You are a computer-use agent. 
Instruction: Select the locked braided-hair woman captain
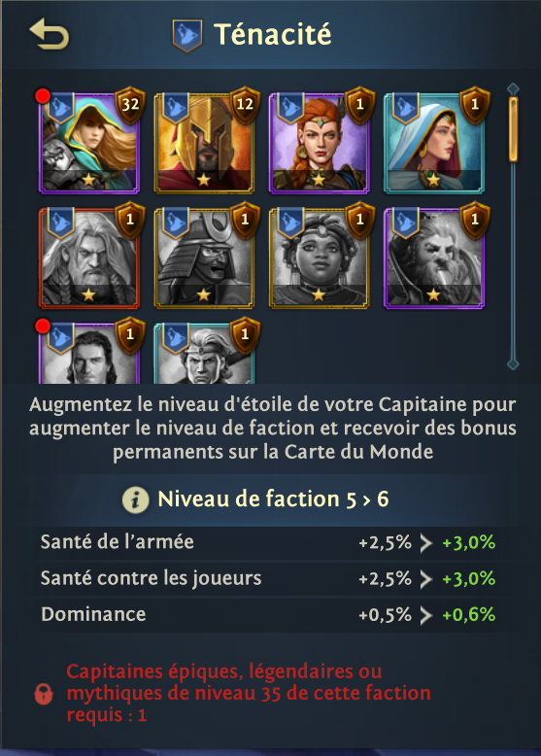pyautogui.click(x=319, y=258)
